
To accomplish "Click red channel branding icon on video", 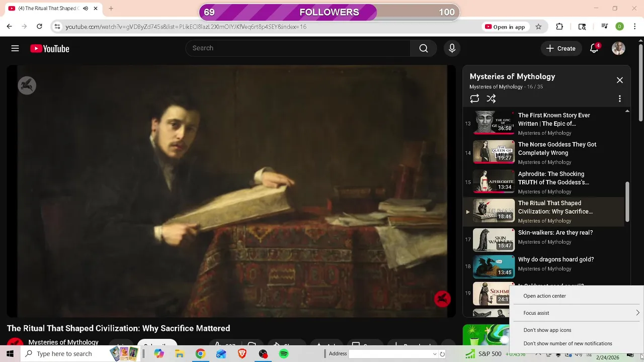I will 442,299.
